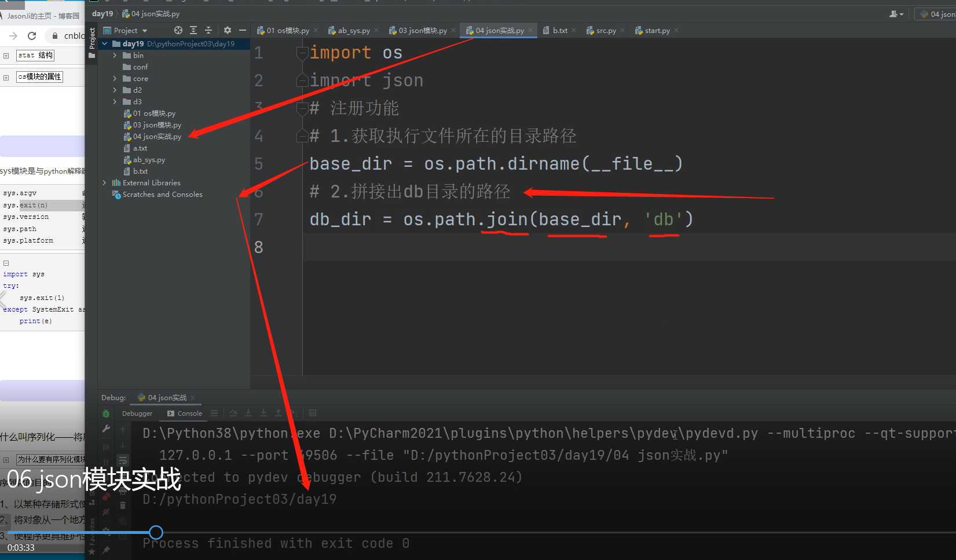Click the Evaluate Expression calculator icon
The height and width of the screenshot is (560, 956).
(313, 413)
